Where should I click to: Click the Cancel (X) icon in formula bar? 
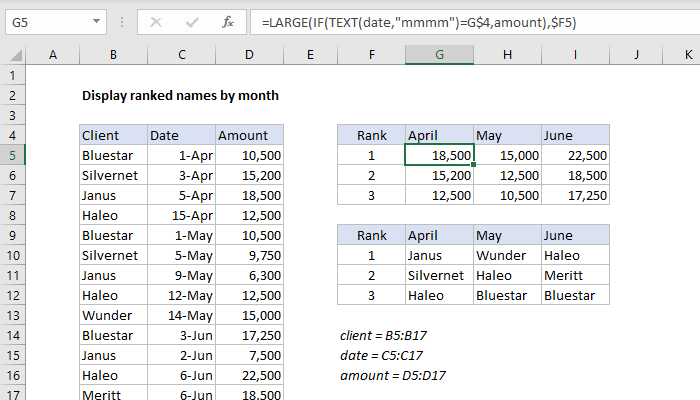pos(158,21)
